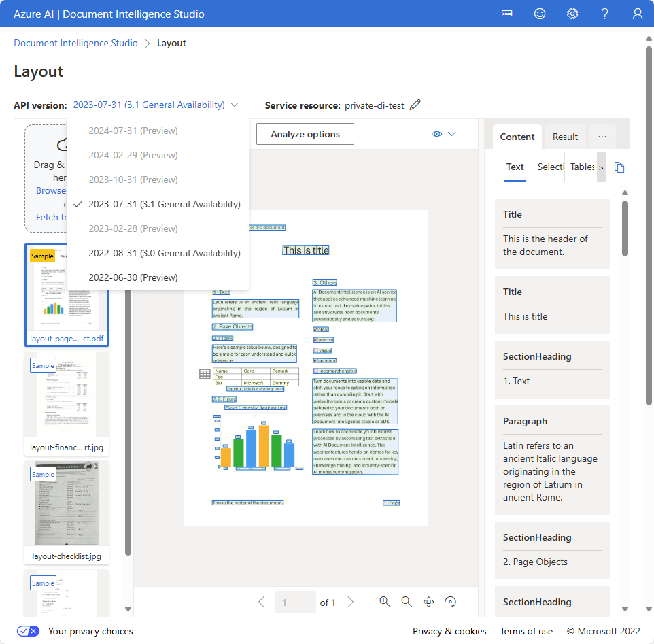Show more sub-tabs with the arrow
This screenshot has width=654, height=644.
(601, 167)
